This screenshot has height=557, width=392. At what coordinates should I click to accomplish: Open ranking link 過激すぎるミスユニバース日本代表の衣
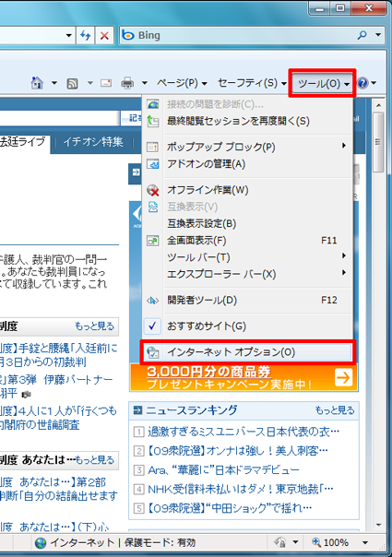[244, 432]
